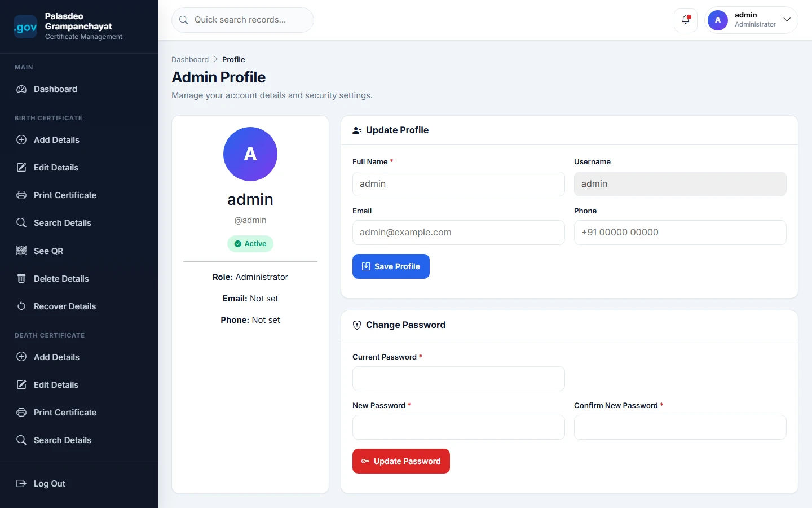
Task: Click the Active status badge
Action: (250, 244)
